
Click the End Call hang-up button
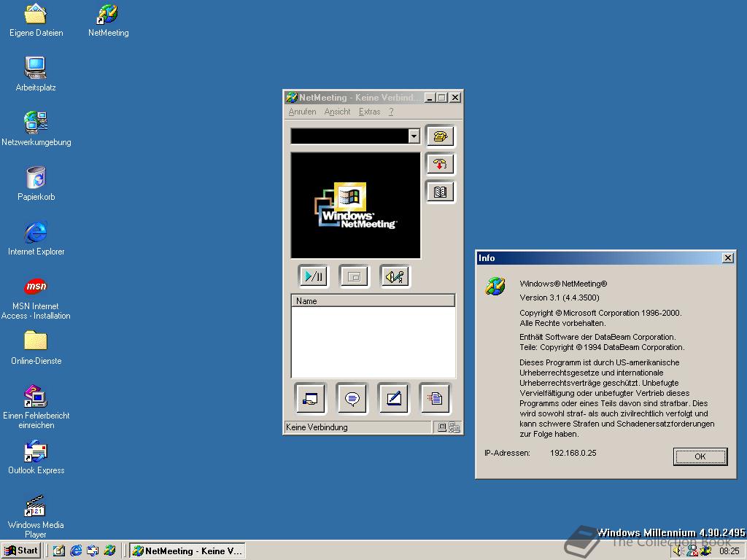click(x=440, y=164)
